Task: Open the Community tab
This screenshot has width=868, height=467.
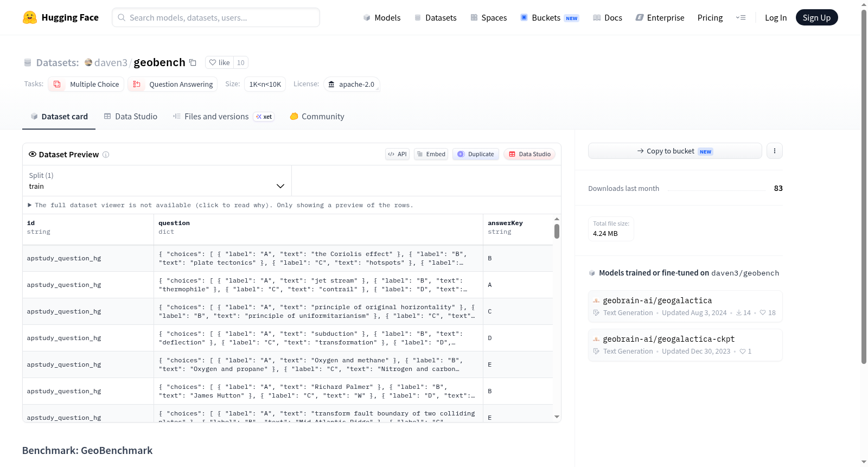Action: pos(317,117)
